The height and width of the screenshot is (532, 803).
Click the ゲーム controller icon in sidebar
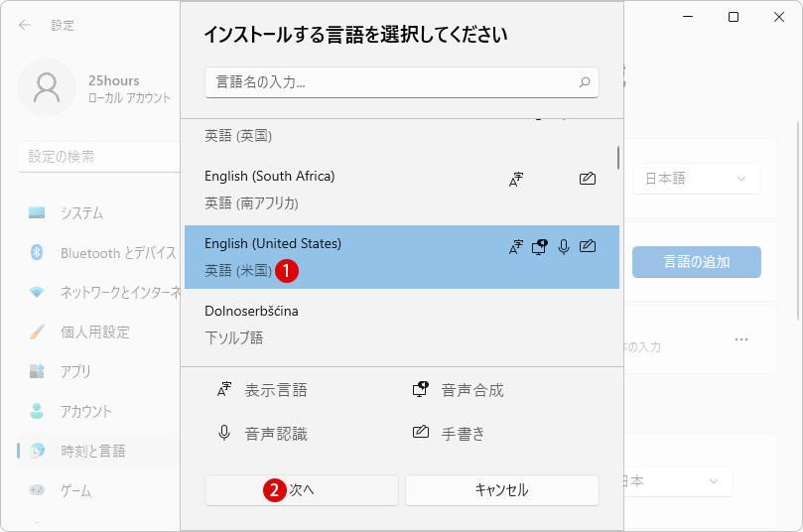click(37, 490)
